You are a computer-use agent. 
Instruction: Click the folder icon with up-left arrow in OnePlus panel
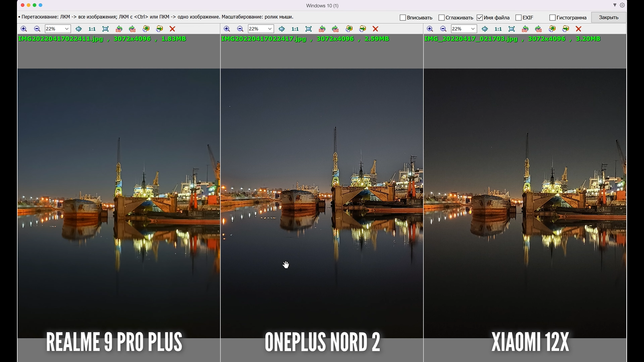point(349,29)
